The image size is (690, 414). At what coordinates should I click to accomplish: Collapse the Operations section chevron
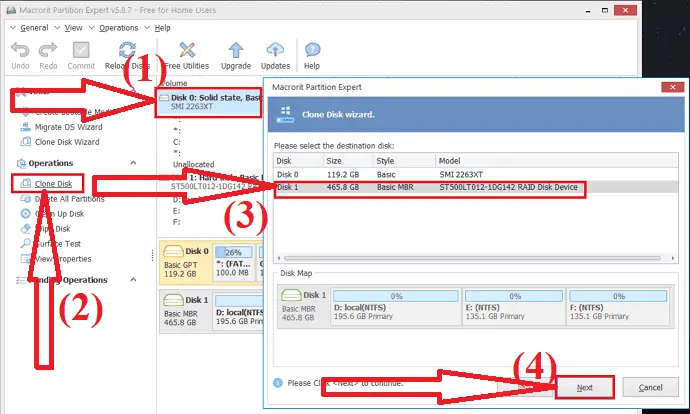(x=133, y=163)
